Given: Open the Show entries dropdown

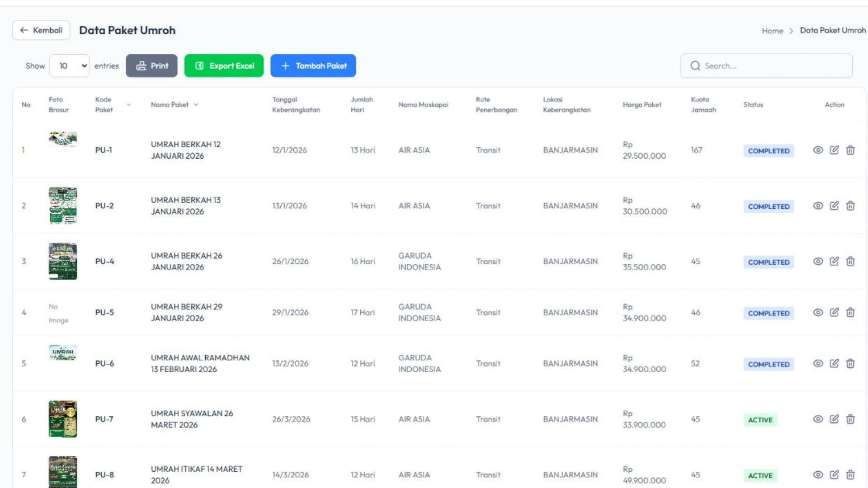Looking at the screenshot, I should click(x=70, y=66).
